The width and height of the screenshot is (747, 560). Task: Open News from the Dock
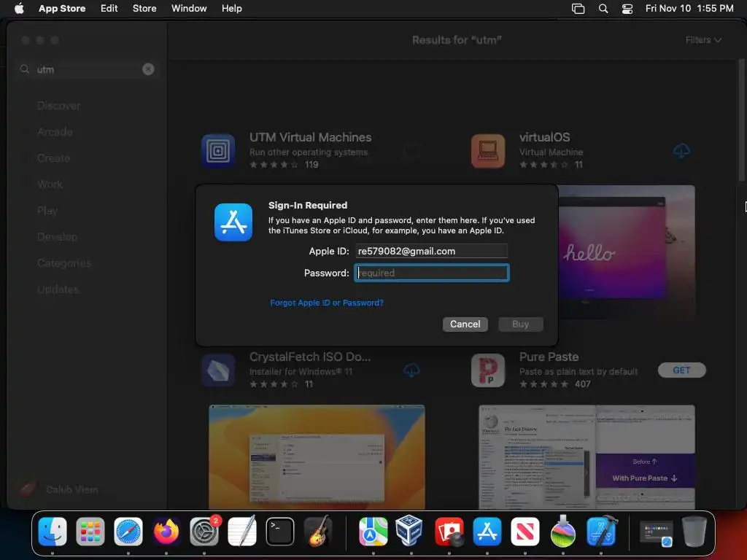pyautogui.click(x=525, y=532)
